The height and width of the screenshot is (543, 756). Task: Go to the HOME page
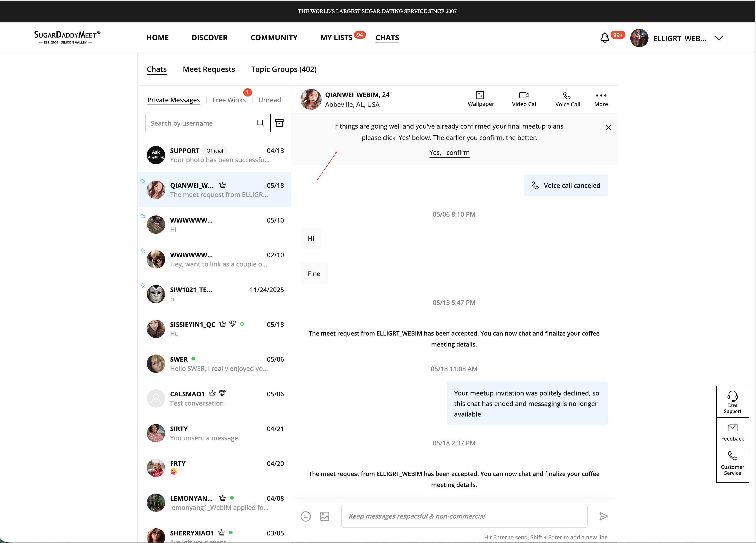(157, 38)
